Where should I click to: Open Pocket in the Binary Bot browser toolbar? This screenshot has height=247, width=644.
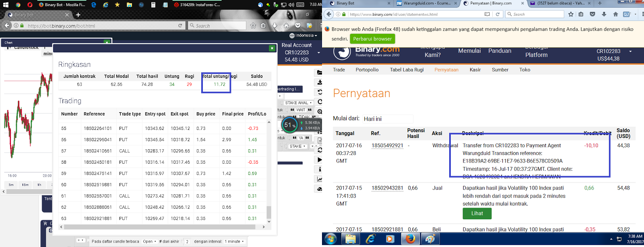click(298, 25)
